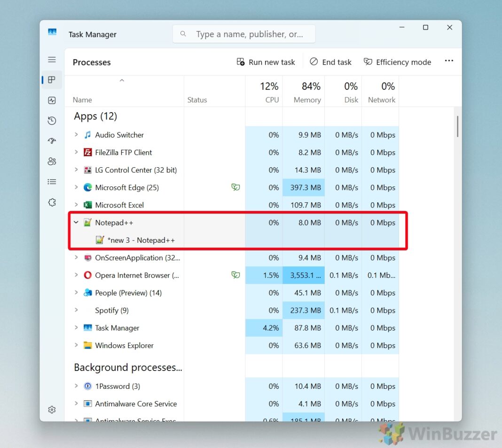Open the more options ellipsis menu
This screenshot has height=448, width=502.
449,61
